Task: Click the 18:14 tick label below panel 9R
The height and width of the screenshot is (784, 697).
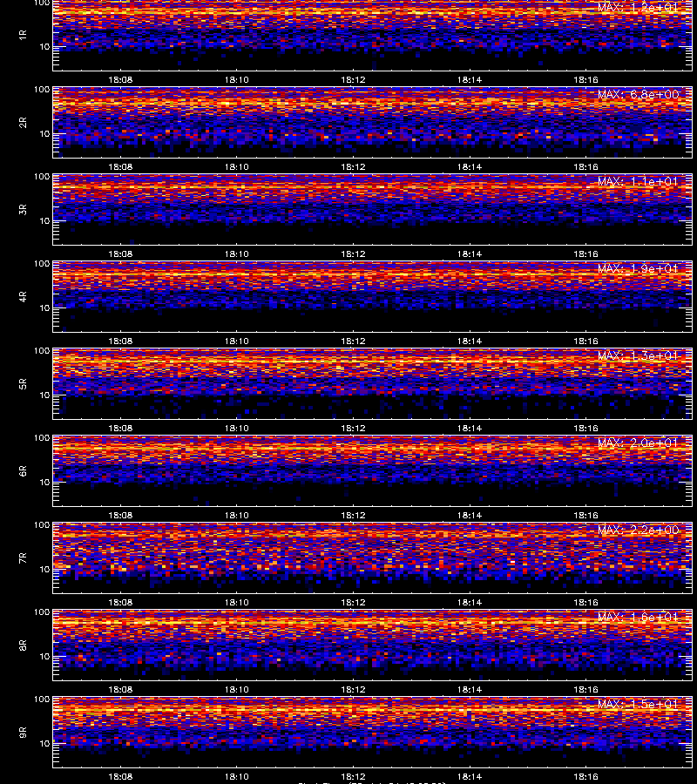Action: click(x=470, y=776)
